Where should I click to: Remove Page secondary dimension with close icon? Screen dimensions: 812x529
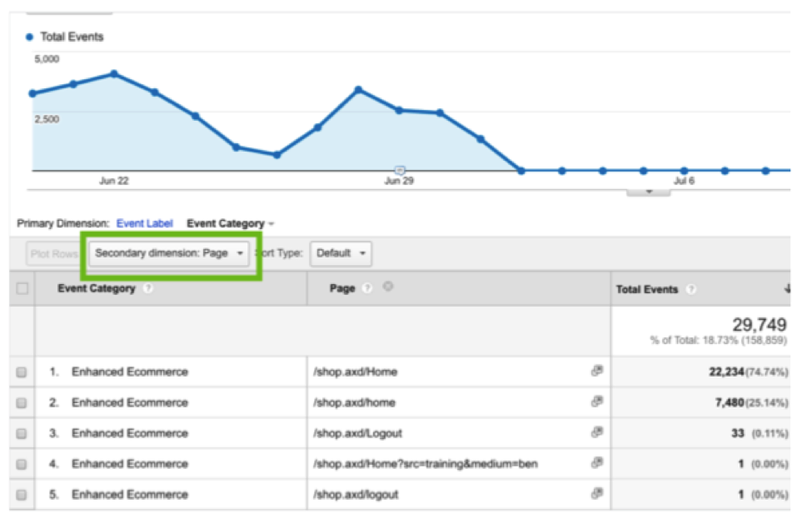(x=388, y=287)
